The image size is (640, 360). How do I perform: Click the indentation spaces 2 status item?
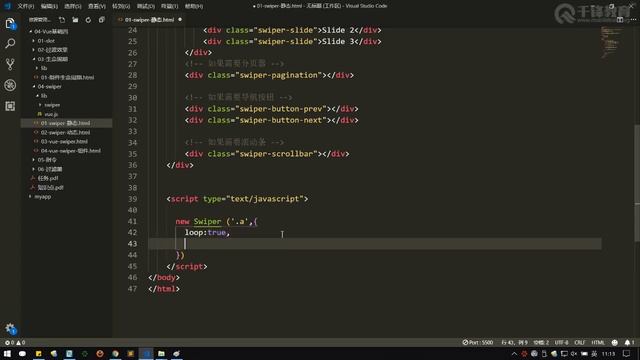[x=541, y=342]
